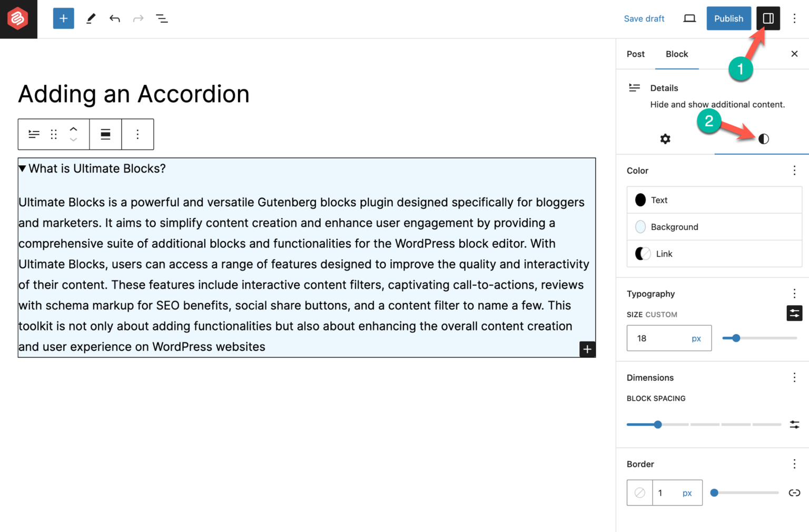Open the Typography options menu
The image size is (809, 532).
tap(794, 294)
